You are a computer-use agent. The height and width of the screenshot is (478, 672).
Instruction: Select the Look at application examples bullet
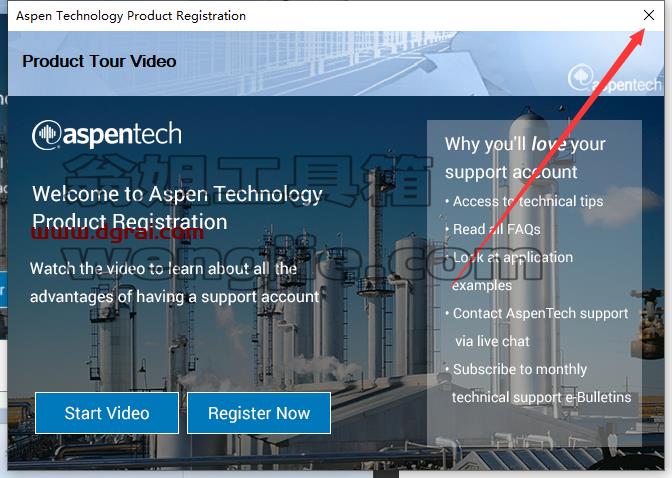[509, 271]
